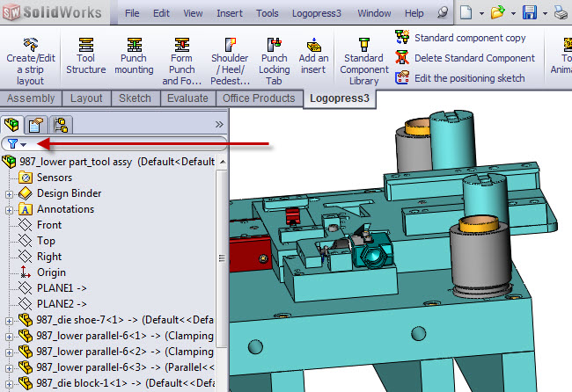Image resolution: width=572 pixels, height=392 pixels.
Task: Open the New document dropdown arrow
Action: click(x=481, y=13)
